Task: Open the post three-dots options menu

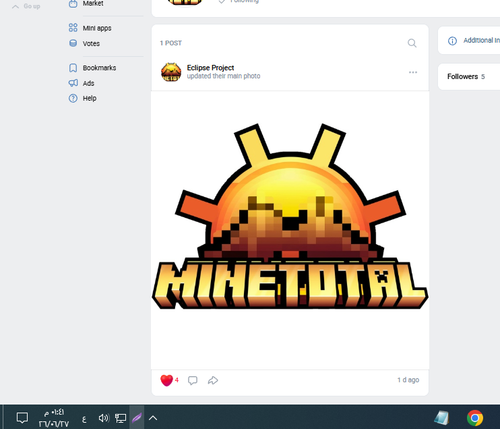Action: tap(413, 72)
